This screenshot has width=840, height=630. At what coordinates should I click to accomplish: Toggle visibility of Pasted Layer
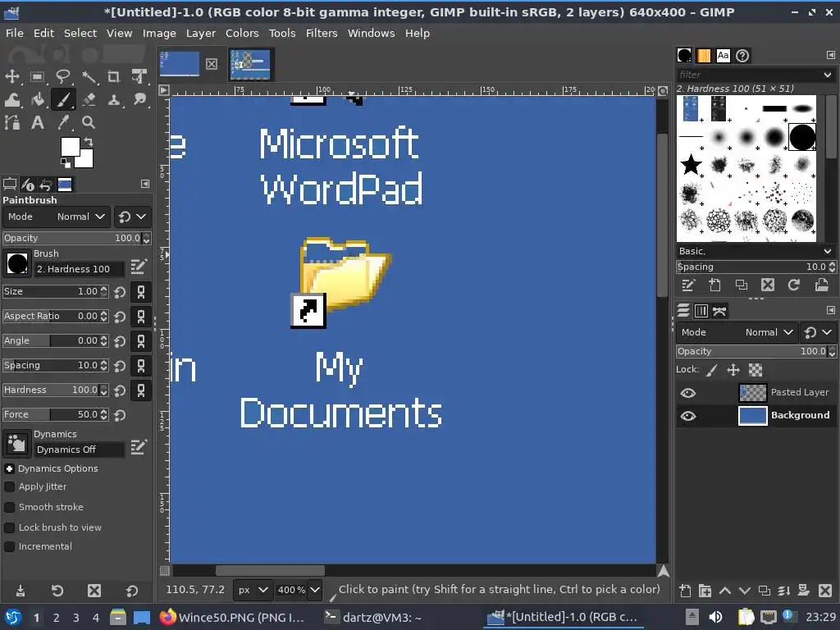[688, 393]
